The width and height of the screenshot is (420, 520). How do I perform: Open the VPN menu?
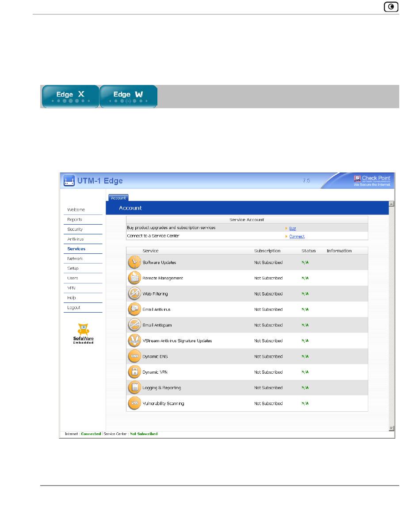pyautogui.click(x=71, y=288)
